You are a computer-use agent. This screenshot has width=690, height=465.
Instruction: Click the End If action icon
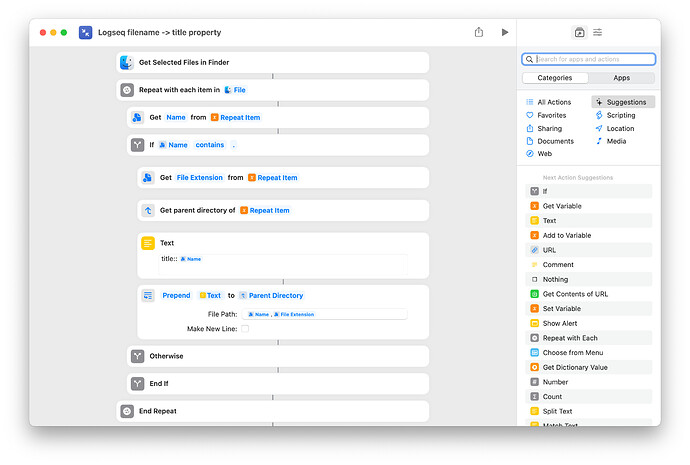(x=137, y=384)
